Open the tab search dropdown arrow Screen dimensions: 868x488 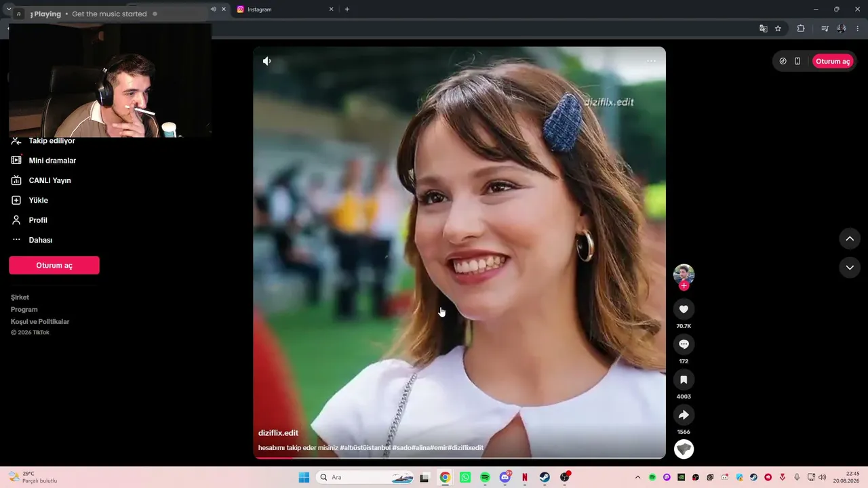[9, 9]
